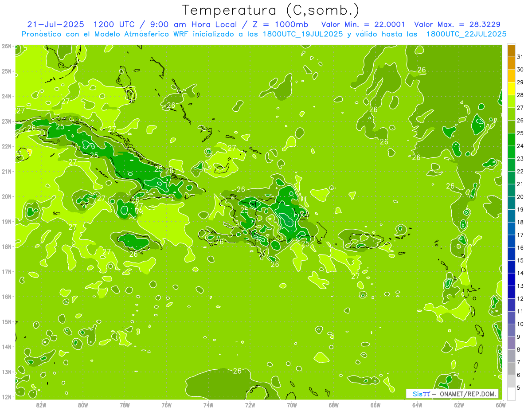The height and width of the screenshot is (411, 532).
Task: Click the 62W longitude axis label
Action: tap(459, 404)
